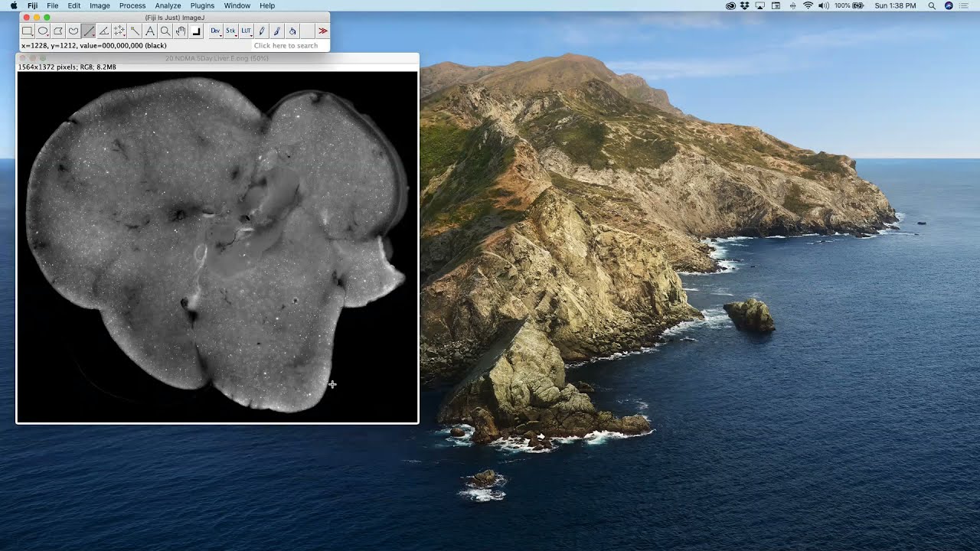This screenshot has height=551, width=980.
Task: Open the Creative Cloud menu bar icon
Action: coord(730,5)
